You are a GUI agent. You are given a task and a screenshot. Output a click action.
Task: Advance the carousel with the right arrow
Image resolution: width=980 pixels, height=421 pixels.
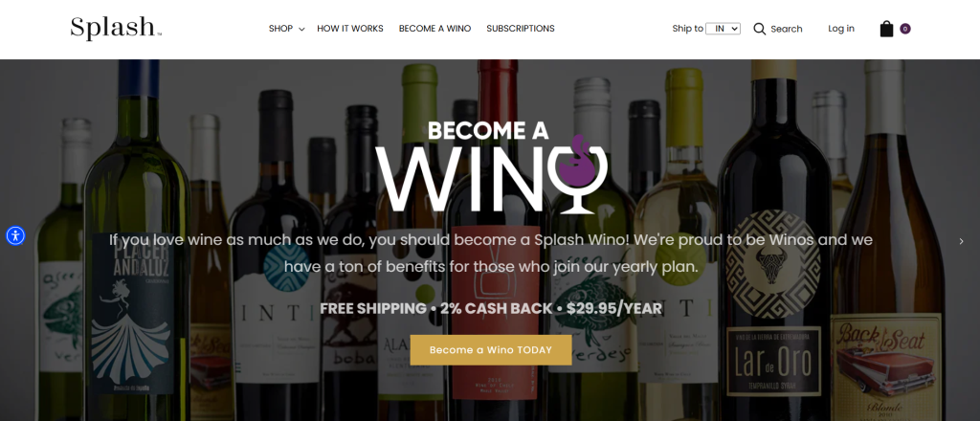tap(961, 241)
